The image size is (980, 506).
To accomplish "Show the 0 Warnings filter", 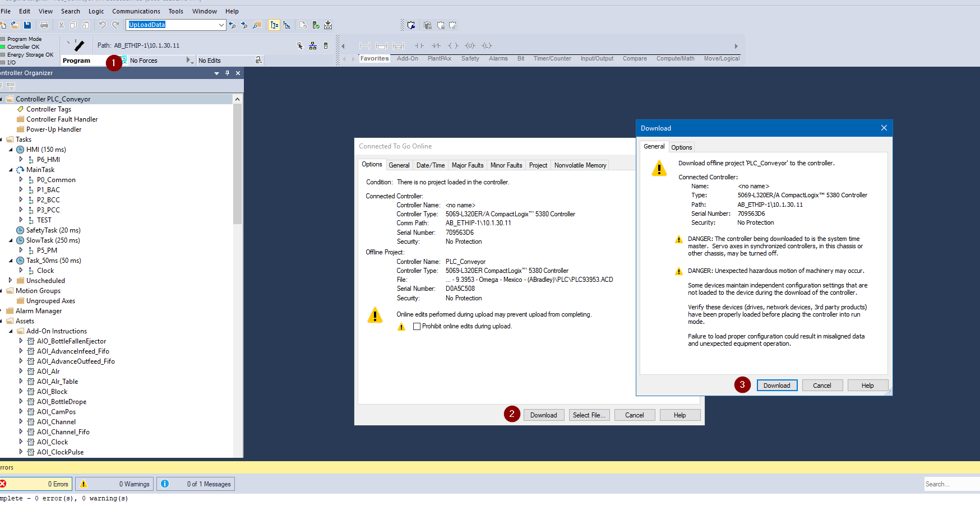I will pos(115,484).
